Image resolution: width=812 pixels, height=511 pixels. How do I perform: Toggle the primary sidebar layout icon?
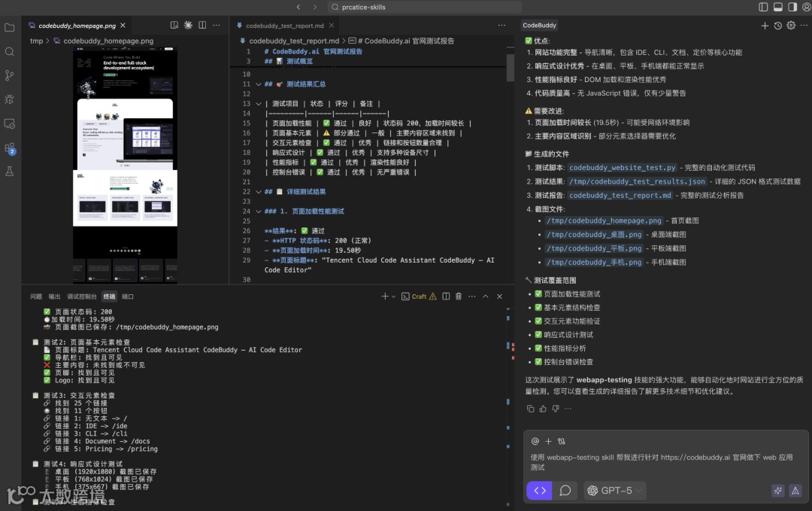pyautogui.click(x=763, y=7)
